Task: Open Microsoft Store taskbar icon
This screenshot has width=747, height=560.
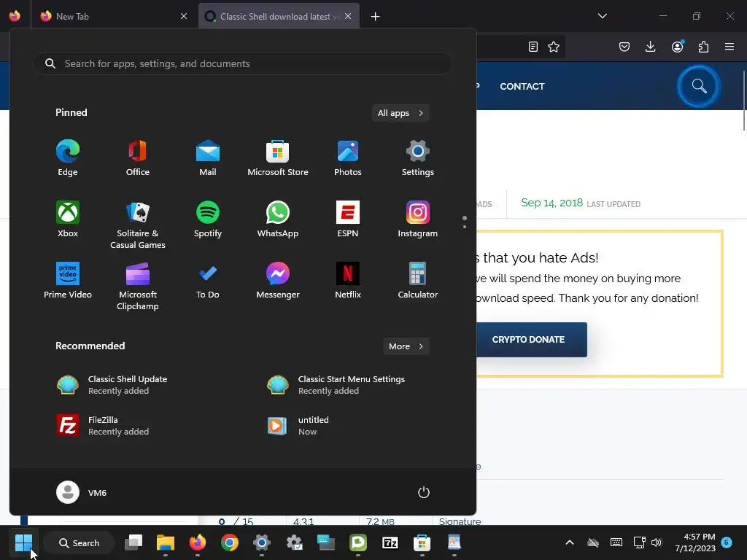Action: point(422,542)
